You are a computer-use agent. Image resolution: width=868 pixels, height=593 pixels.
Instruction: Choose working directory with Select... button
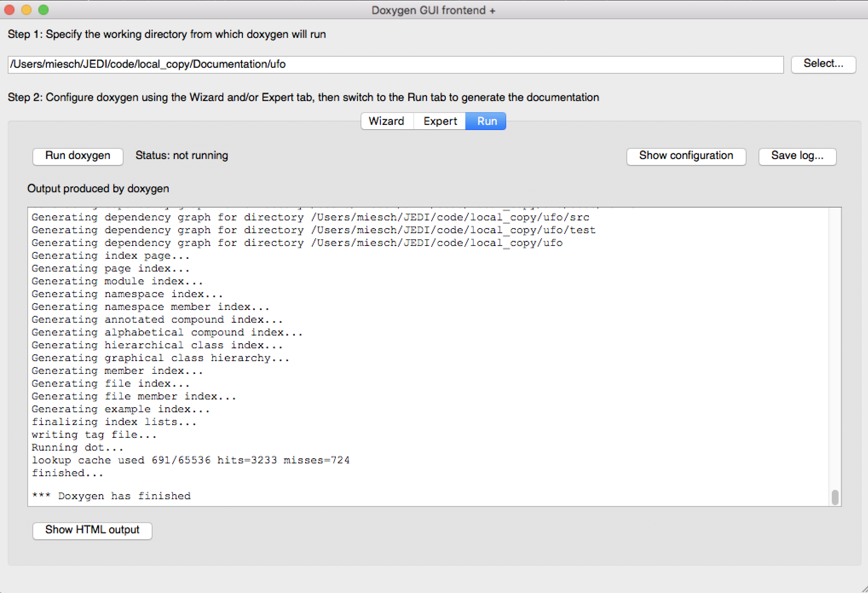coord(823,64)
